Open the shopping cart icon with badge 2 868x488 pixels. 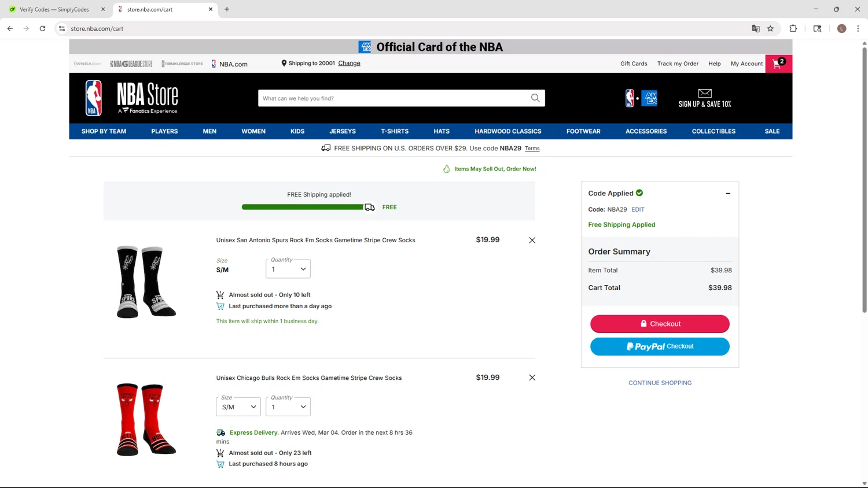pos(778,64)
